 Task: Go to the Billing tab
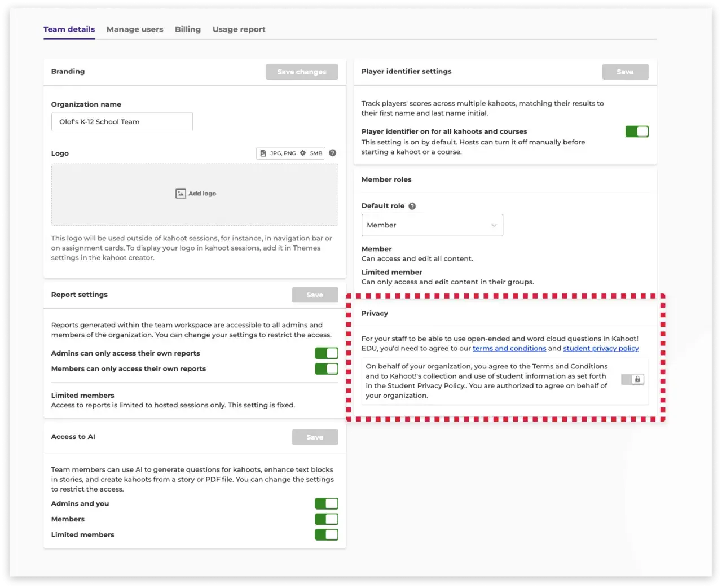point(188,29)
